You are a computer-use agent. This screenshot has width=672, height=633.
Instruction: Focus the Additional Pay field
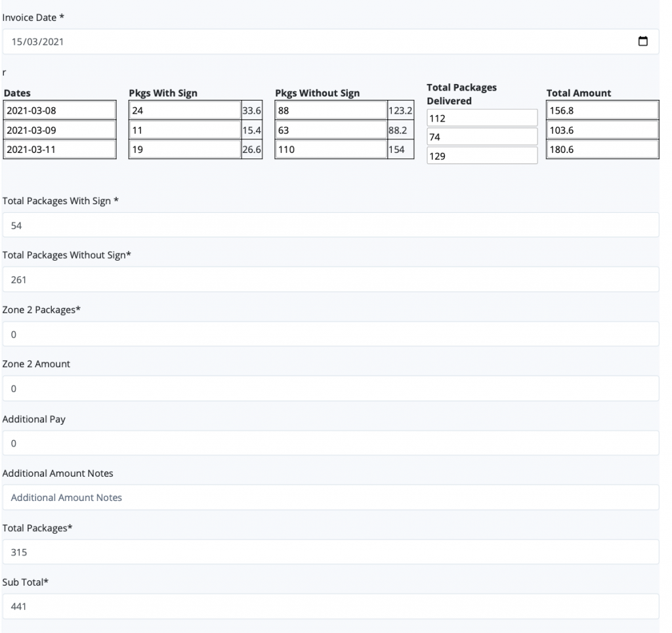[x=331, y=443]
